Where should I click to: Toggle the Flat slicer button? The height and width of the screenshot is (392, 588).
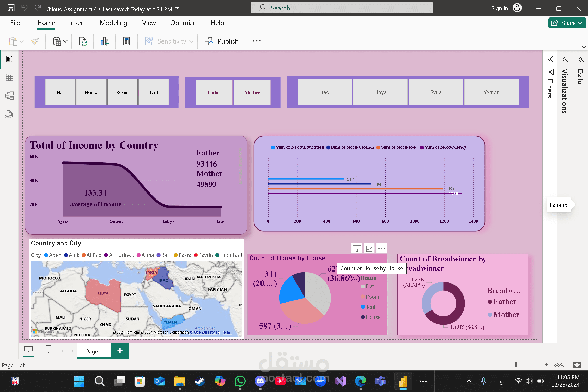60,92
